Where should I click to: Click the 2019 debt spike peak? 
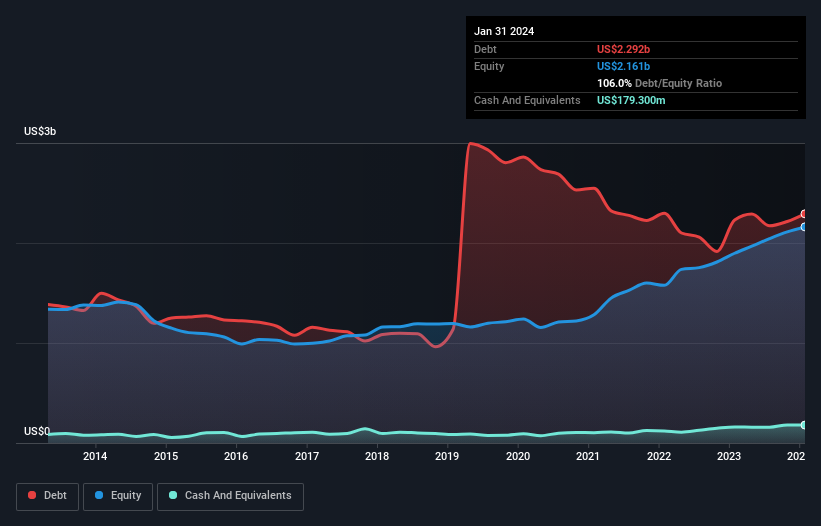click(471, 143)
